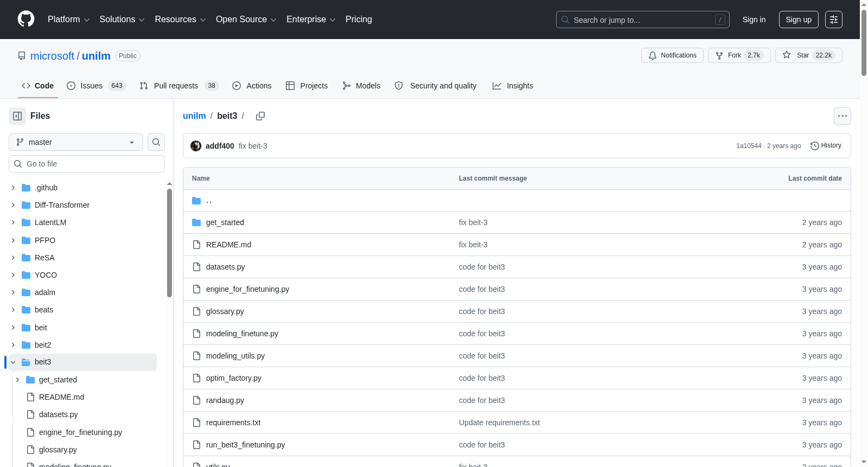
Task: Open the commit History link
Action: point(826,145)
